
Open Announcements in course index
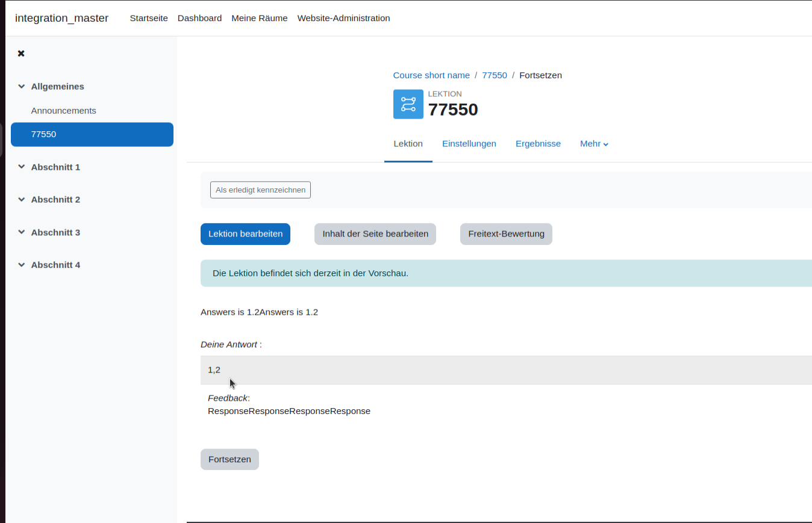click(64, 111)
